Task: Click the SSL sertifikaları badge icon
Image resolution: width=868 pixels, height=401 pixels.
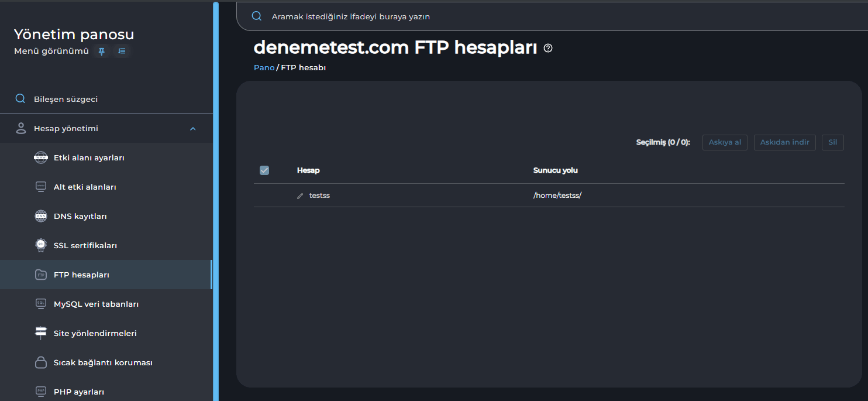Action: click(41, 245)
